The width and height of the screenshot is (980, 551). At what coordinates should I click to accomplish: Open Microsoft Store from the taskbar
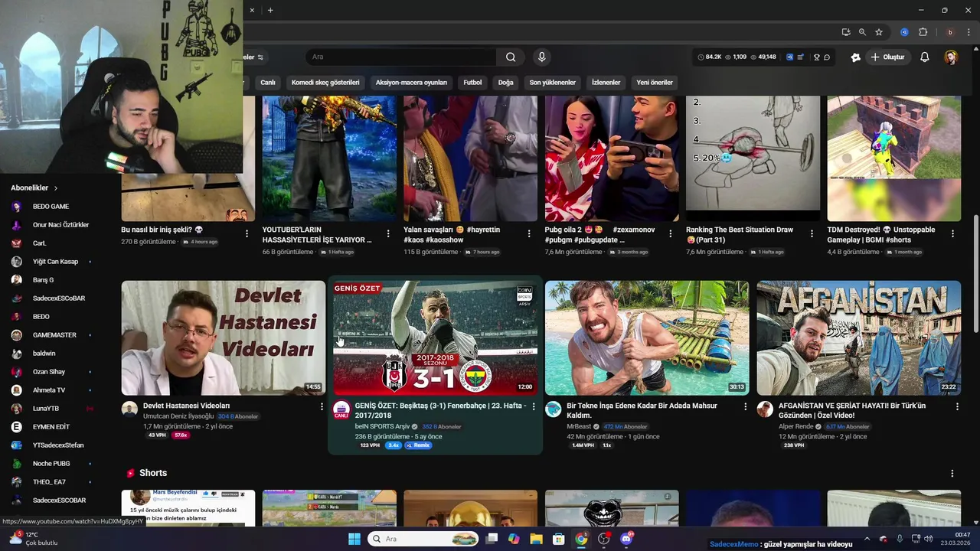pyautogui.click(x=559, y=539)
